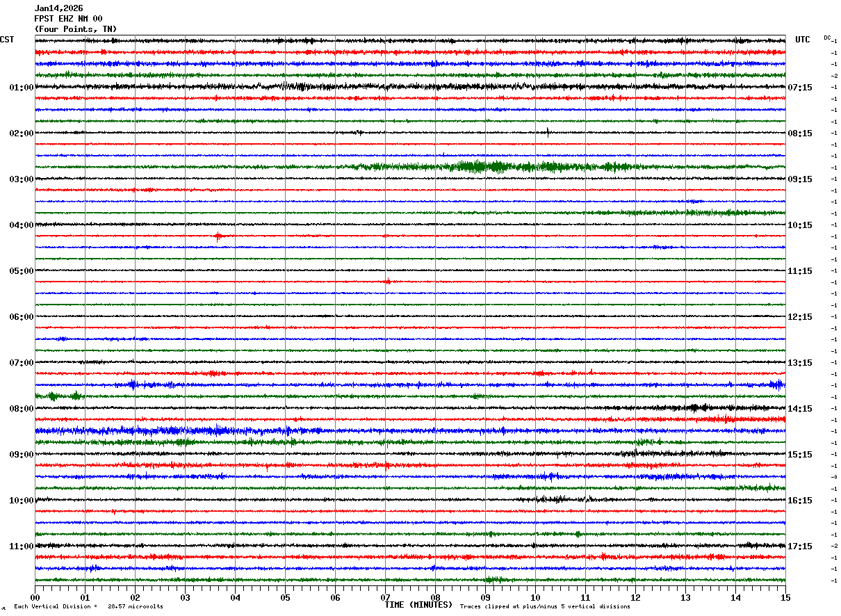Select the 10:00 CST time label
The height and width of the screenshot is (616, 841).
point(22,501)
